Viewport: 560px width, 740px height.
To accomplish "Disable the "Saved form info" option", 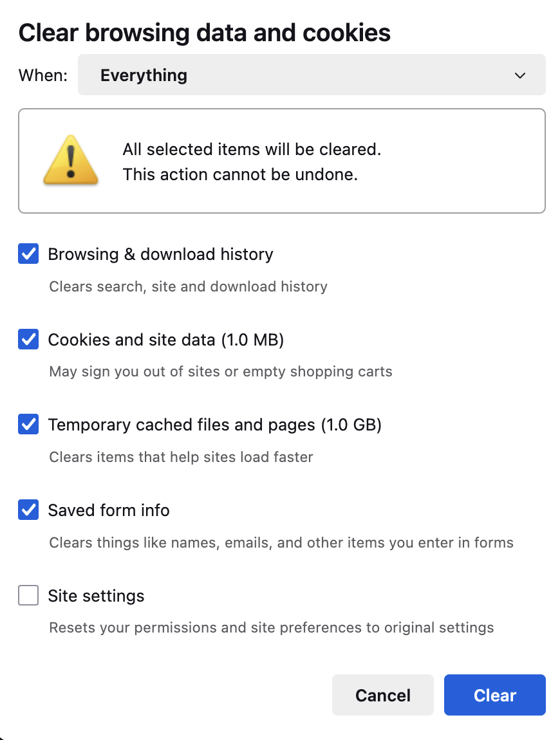I will [x=28, y=510].
